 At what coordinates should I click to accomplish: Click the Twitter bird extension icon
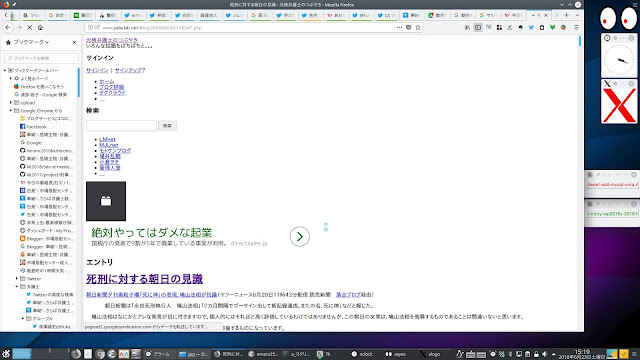[531, 27]
